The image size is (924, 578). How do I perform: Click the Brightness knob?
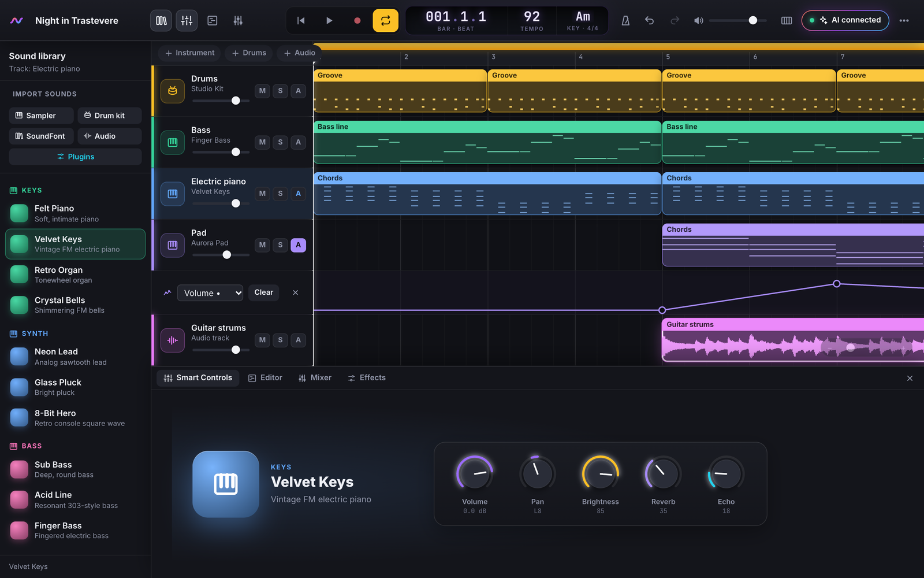[x=601, y=474]
